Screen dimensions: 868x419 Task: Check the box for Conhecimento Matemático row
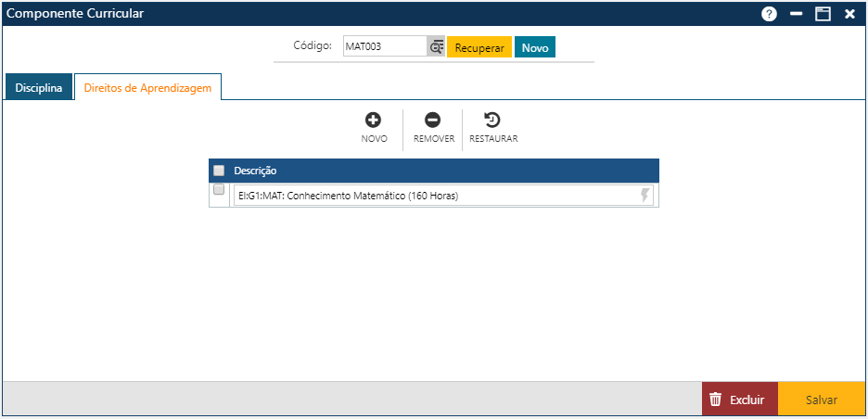219,190
